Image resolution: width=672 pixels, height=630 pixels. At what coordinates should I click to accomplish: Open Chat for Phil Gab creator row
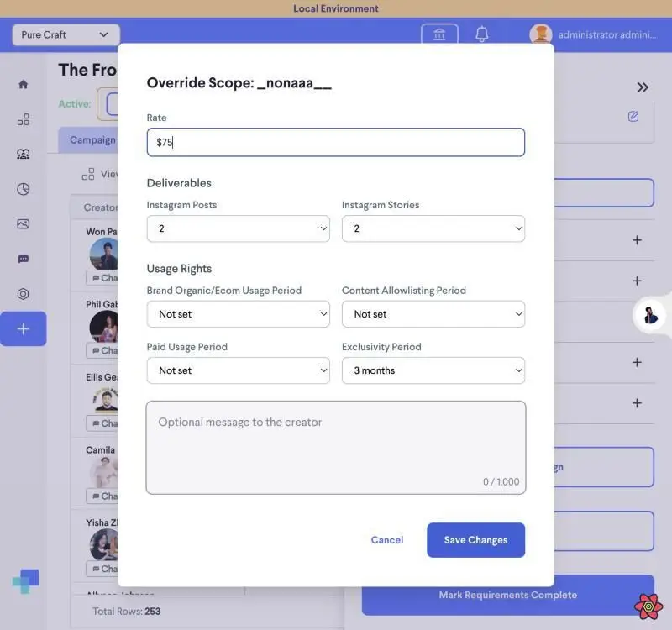(x=102, y=350)
